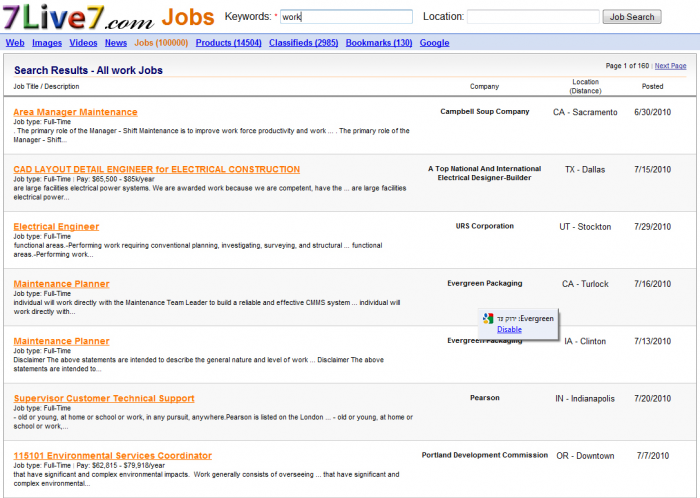Click the OR - Downtown location
Viewport: 700px width, 498px height.
pyautogui.click(x=585, y=456)
